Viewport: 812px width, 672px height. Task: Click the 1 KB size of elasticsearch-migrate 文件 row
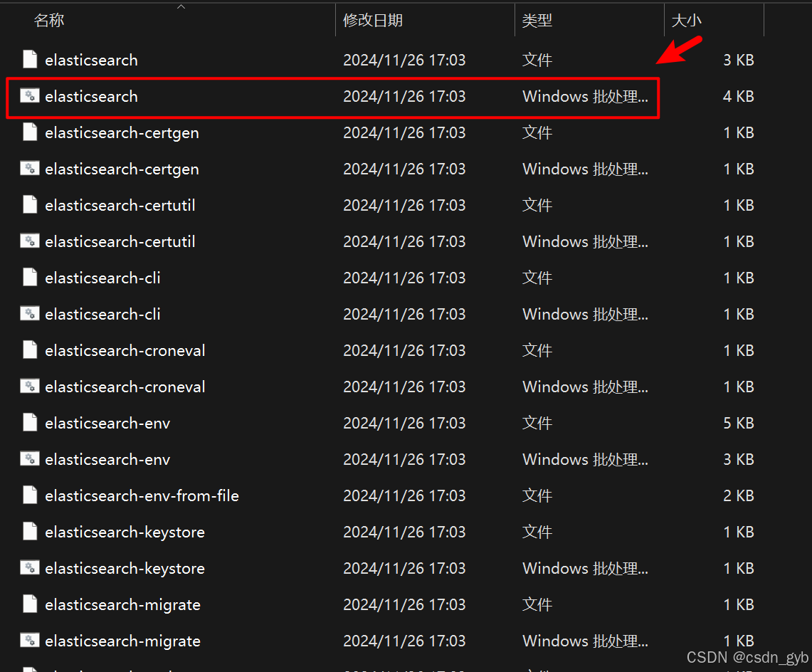[739, 604]
